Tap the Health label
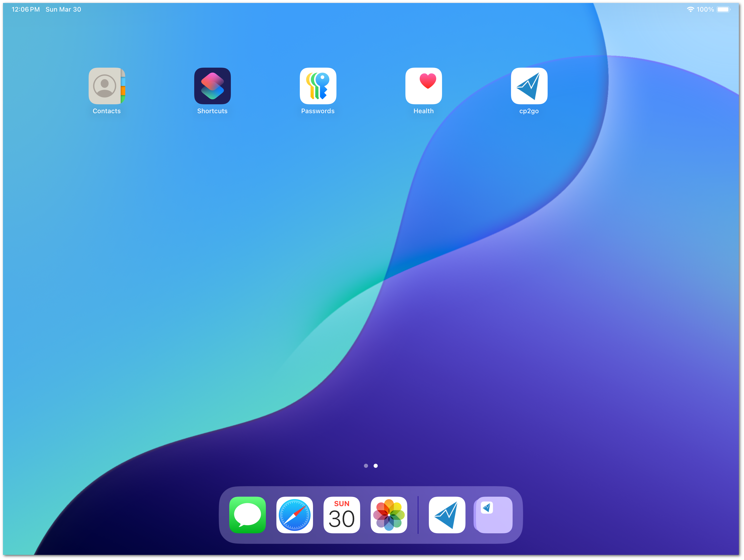This screenshot has height=560, width=744. (423, 111)
